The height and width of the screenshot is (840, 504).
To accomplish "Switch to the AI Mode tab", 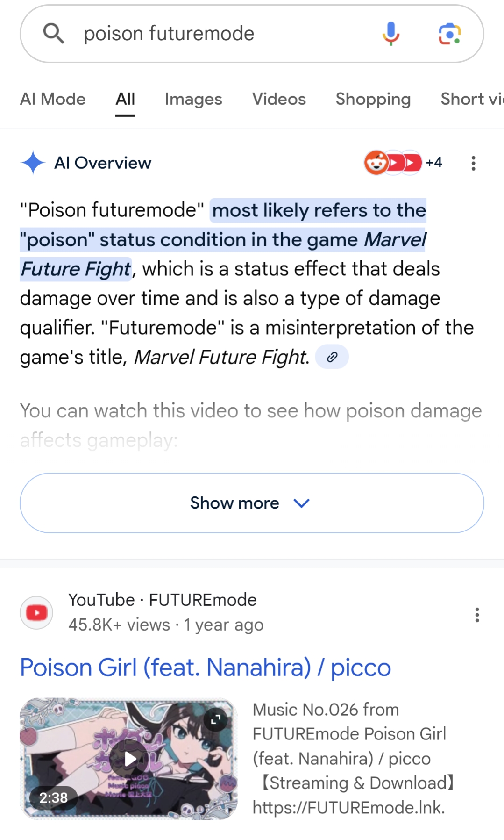I will 53,99.
